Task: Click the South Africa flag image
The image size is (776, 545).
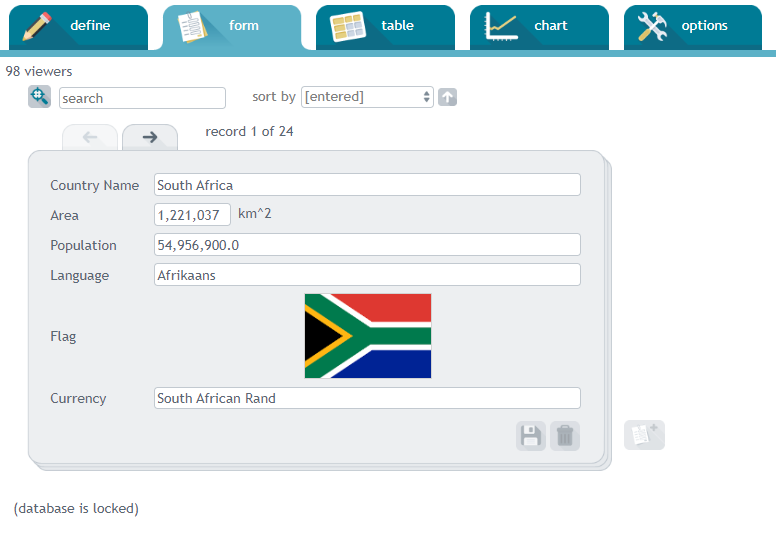Action: [368, 336]
